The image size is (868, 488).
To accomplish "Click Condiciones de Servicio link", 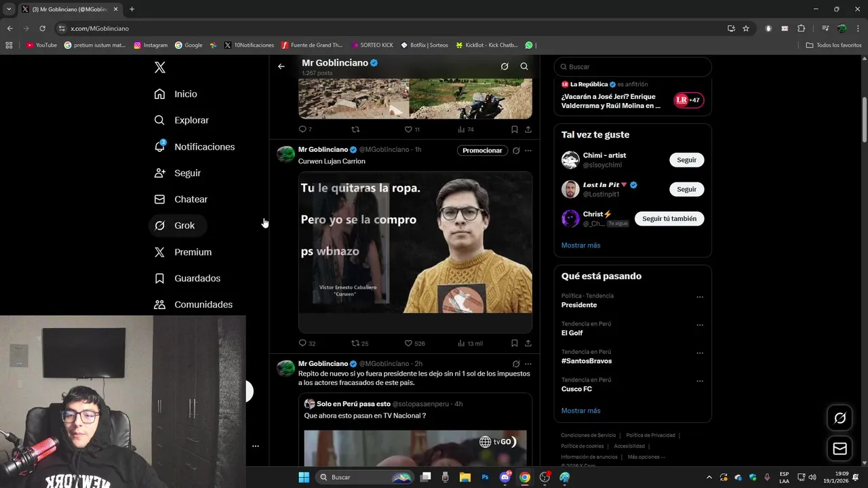I will (x=588, y=435).
